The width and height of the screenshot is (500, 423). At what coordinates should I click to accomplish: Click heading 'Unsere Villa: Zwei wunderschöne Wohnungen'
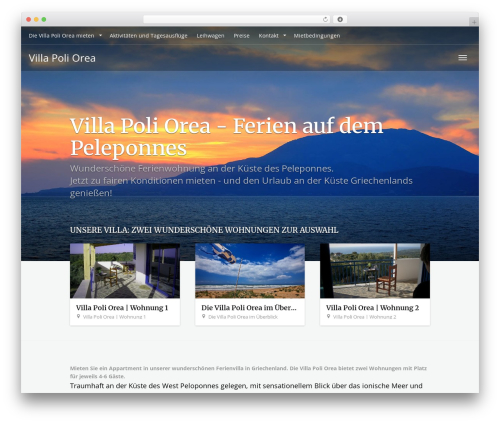click(x=204, y=230)
